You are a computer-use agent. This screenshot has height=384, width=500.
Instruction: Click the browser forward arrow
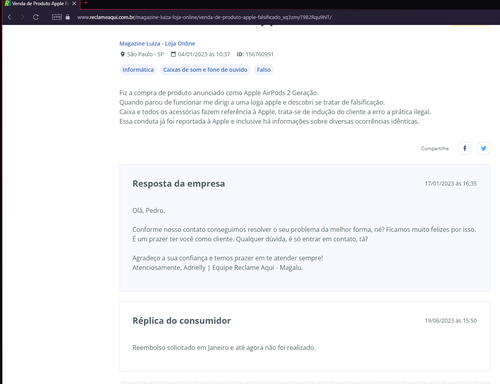coord(22,17)
